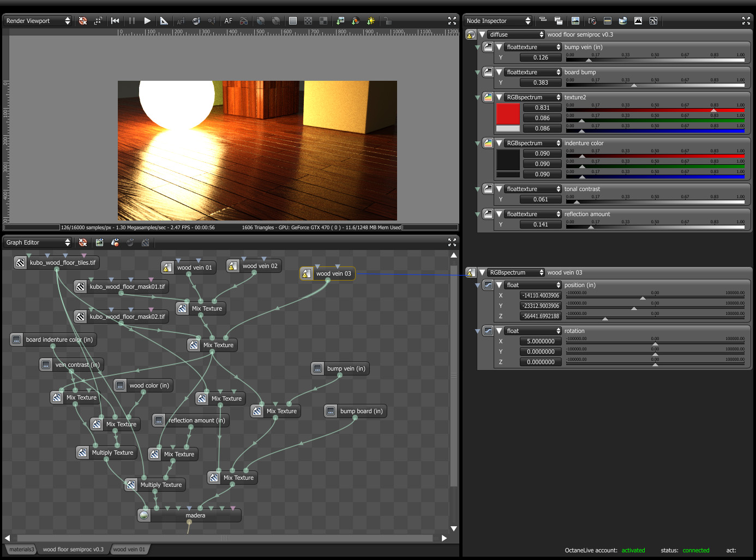756x560 pixels.
Task: Select the bump vein (in) node
Action: (340, 368)
